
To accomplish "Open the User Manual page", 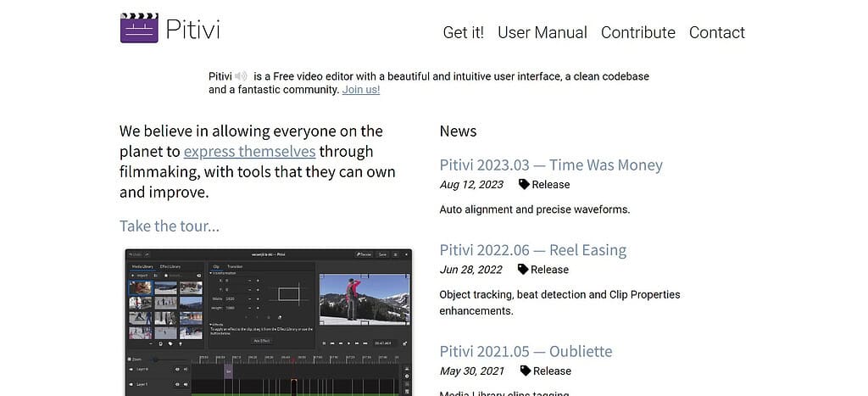I will click(x=542, y=33).
